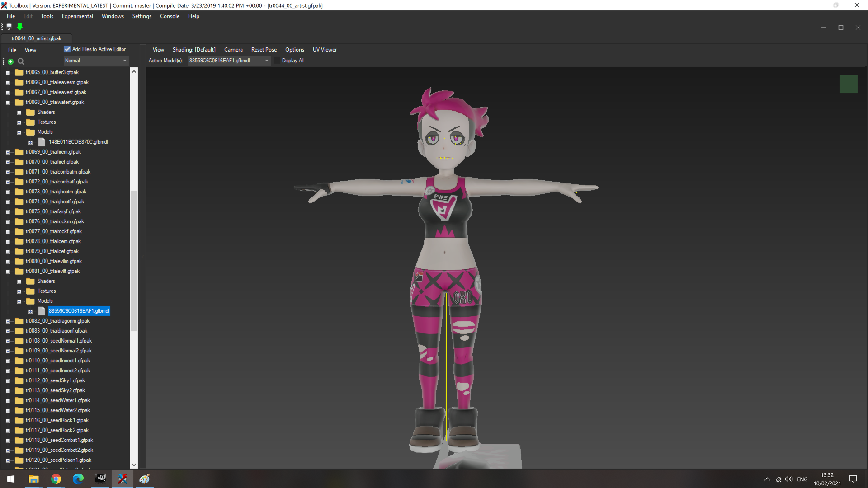868x488 pixels.
Task: Click the 88559C6C0616EAF1.gfbmdl file icon
Action: pos(42,311)
